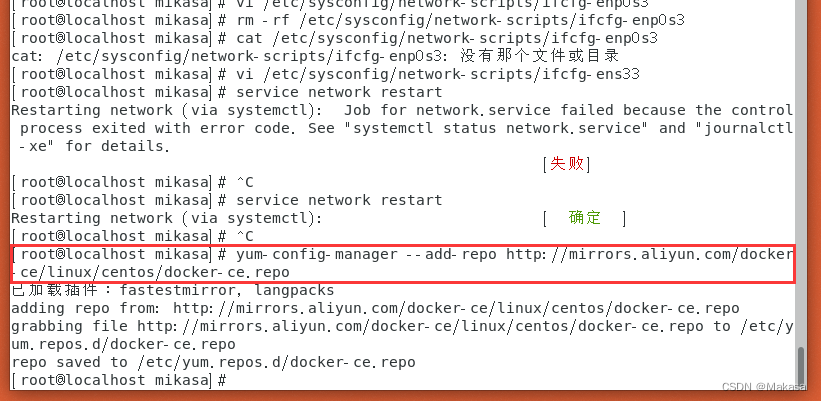
Task: Click the 已加载插件 fastestmirror, langpacks line
Action: 173,290
